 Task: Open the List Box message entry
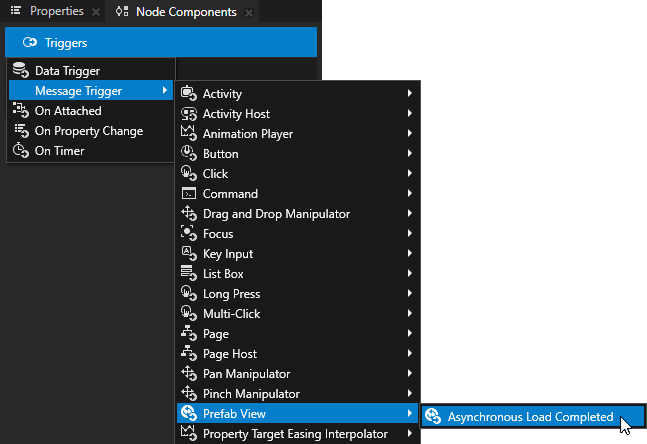(x=298, y=274)
